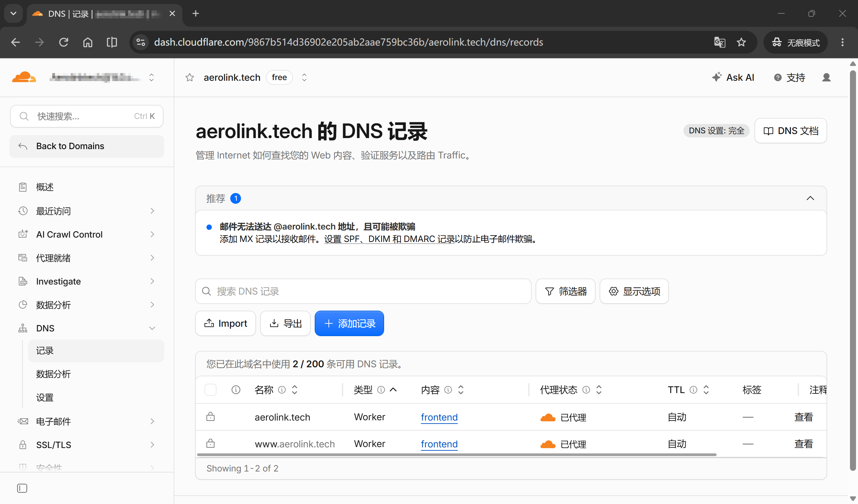Click the 导出 export button
The image size is (858, 504).
point(285,323)
